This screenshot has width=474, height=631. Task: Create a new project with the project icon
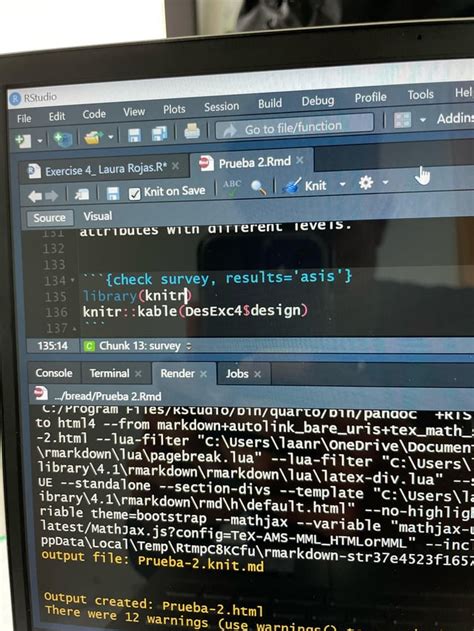[63, 139]
